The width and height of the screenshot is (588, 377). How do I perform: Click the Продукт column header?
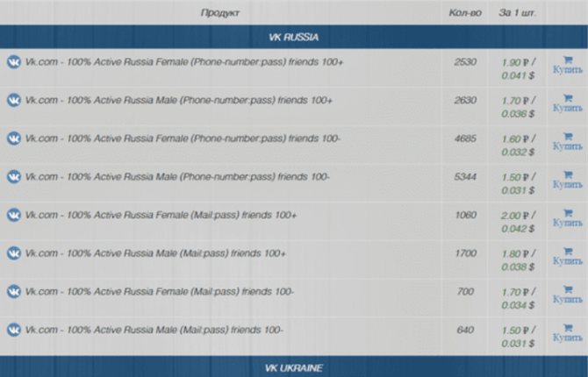coord(220,13)
